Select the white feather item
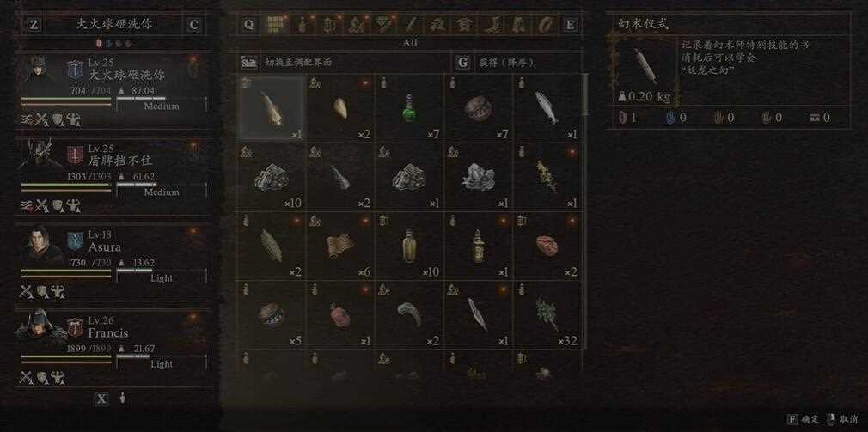Viewport: 868px width, 432px height. (x=478, y=314)
